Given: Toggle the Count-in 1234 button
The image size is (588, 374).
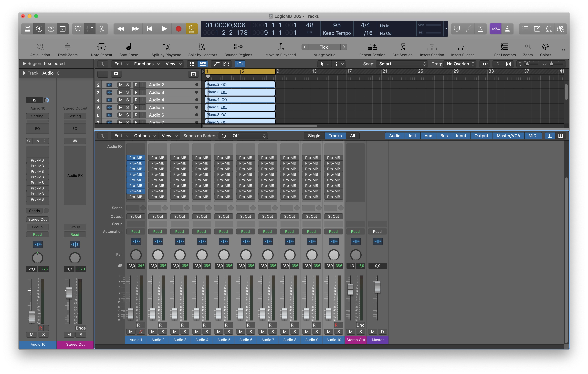Looking at the screenshot, I should [x=495, y=29].
